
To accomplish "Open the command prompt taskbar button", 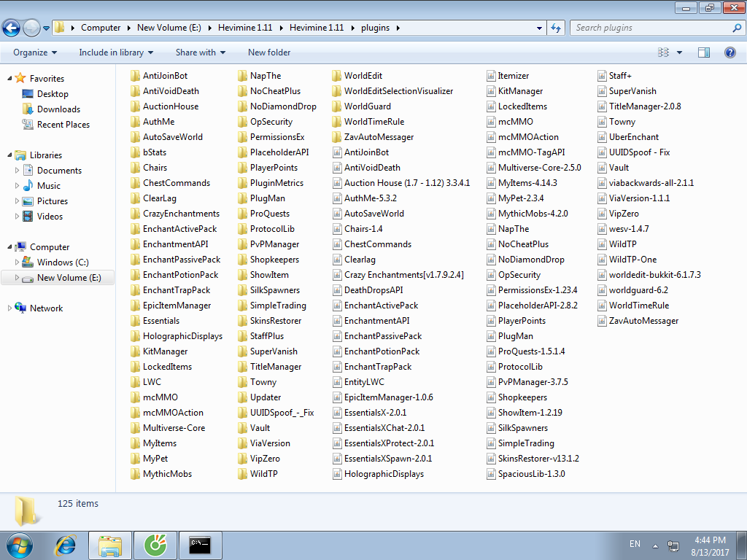I will tap(200, 545).
